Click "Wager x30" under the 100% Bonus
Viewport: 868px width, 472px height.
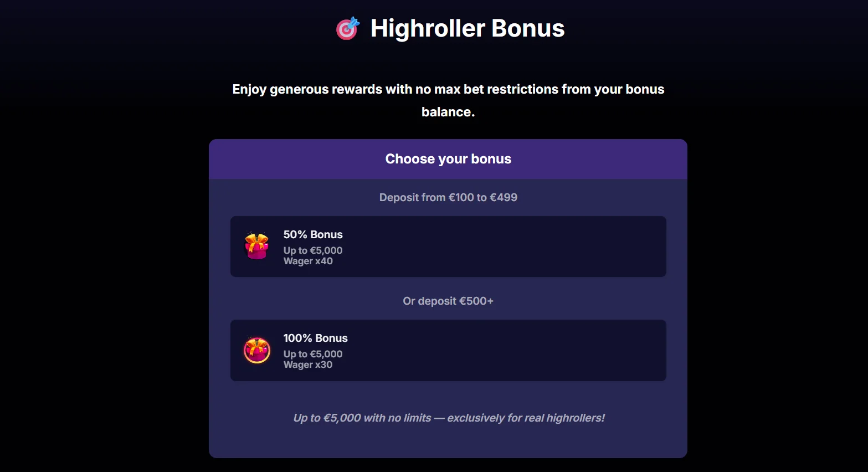coord(308,365)
